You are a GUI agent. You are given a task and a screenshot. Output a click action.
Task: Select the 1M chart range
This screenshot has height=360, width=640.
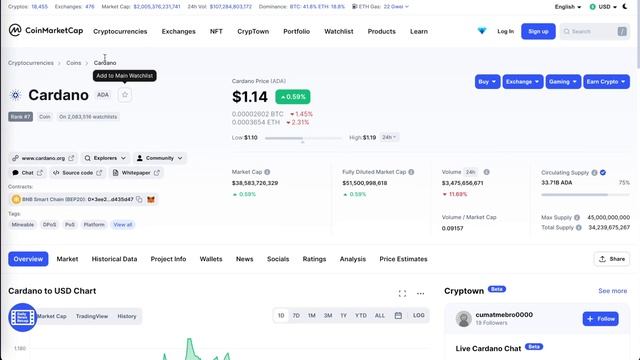[x=311, y=316]
